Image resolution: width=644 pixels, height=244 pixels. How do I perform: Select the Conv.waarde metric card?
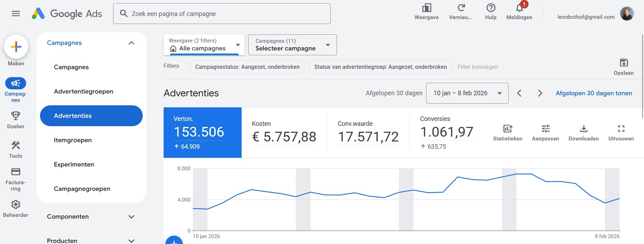(x=368, y=132)
